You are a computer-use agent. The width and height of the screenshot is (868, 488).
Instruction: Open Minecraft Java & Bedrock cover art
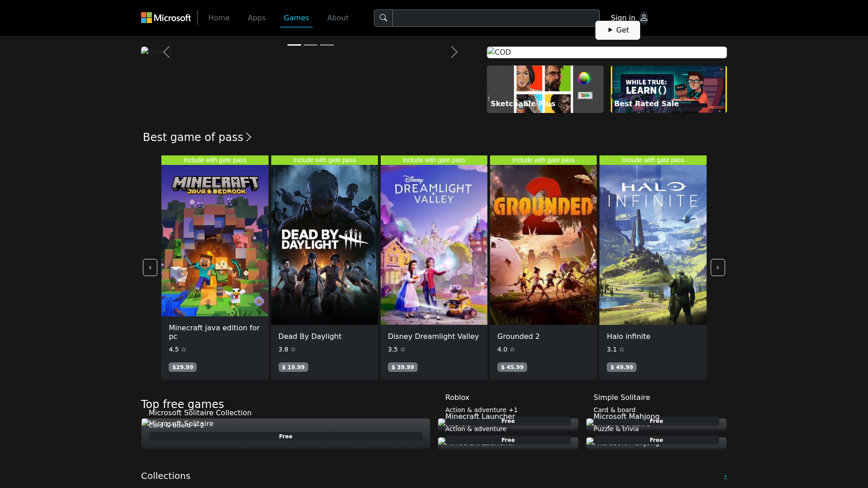tap(215, 240)
